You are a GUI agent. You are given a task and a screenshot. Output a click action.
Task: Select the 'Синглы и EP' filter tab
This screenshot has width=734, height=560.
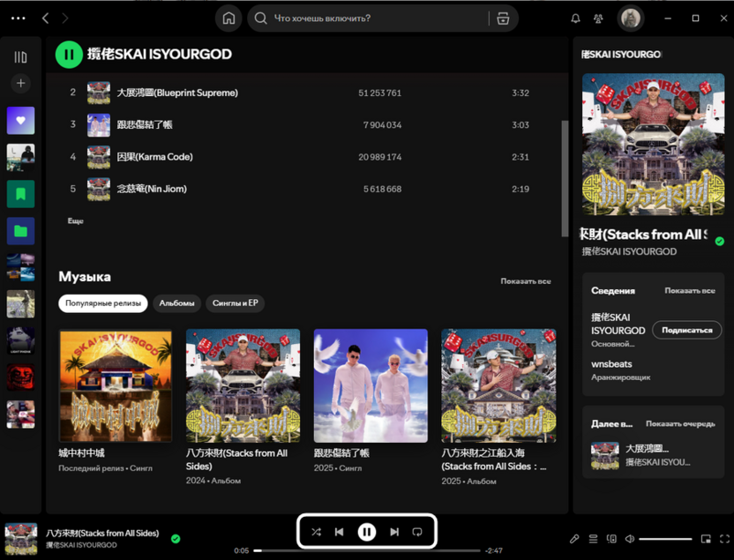235,303
